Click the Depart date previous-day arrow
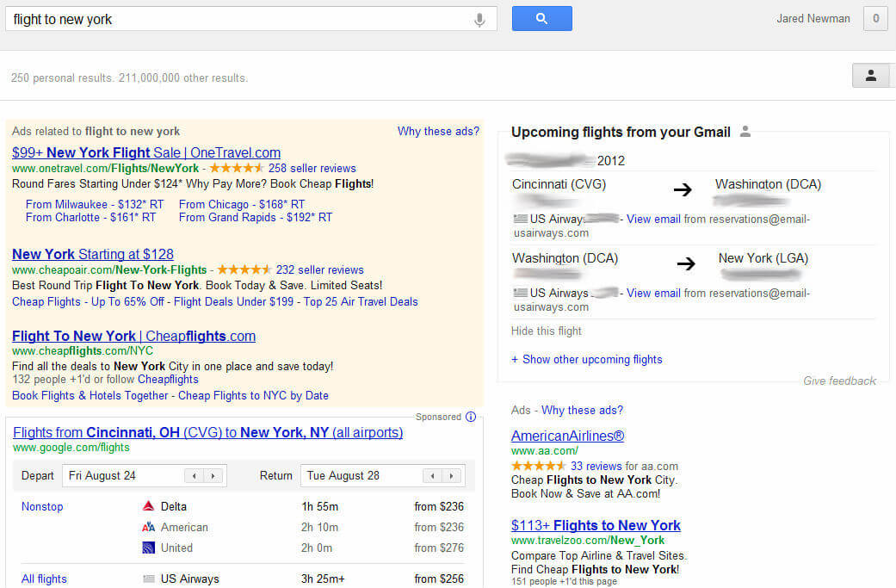This screenshot has height=588, width=896. [x=195, y=475]
